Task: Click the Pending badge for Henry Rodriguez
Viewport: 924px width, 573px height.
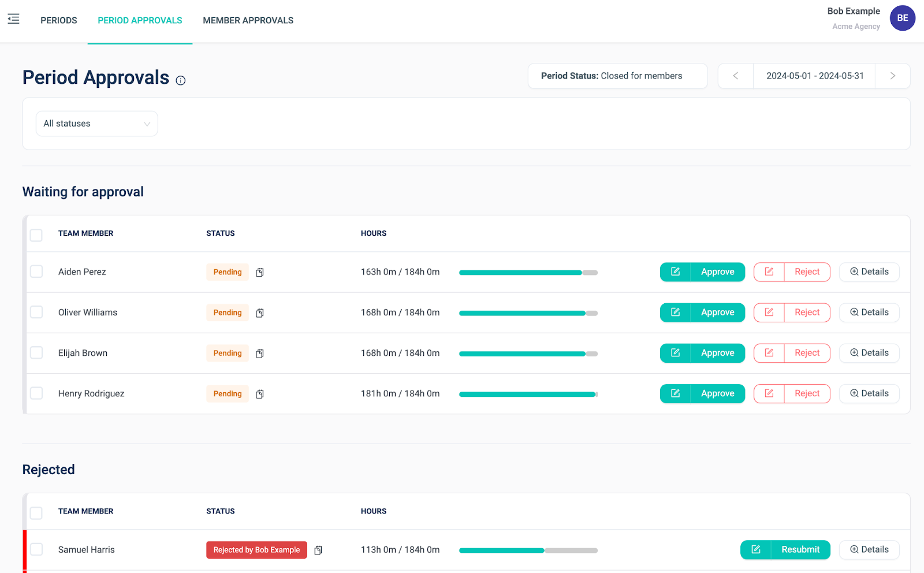Action: [x=228, y=393]
